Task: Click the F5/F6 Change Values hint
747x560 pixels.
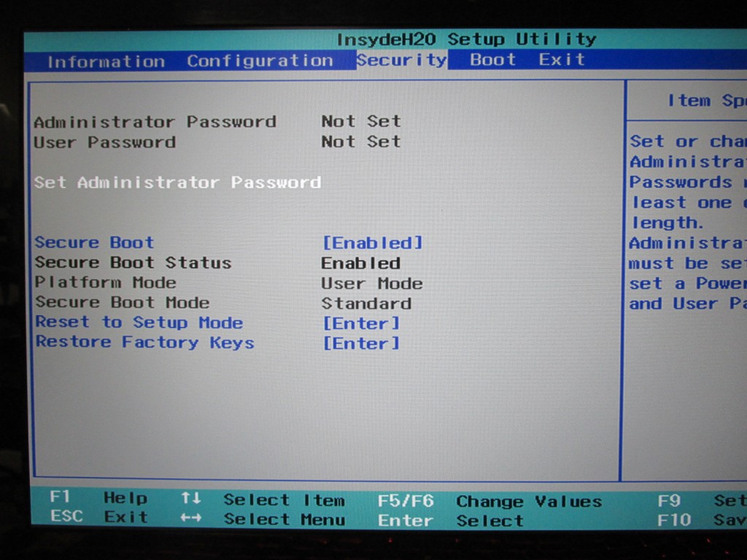Action: 489,501
